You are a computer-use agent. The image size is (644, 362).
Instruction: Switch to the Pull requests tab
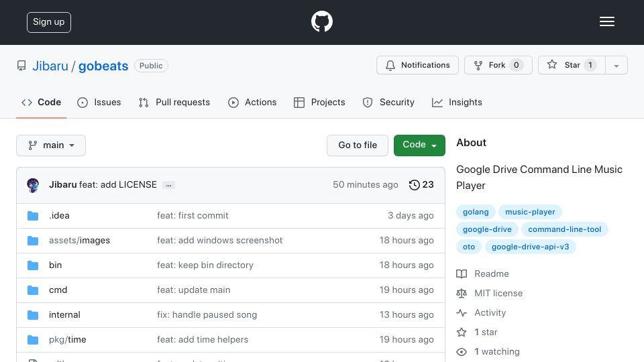(x=174, y=102)
